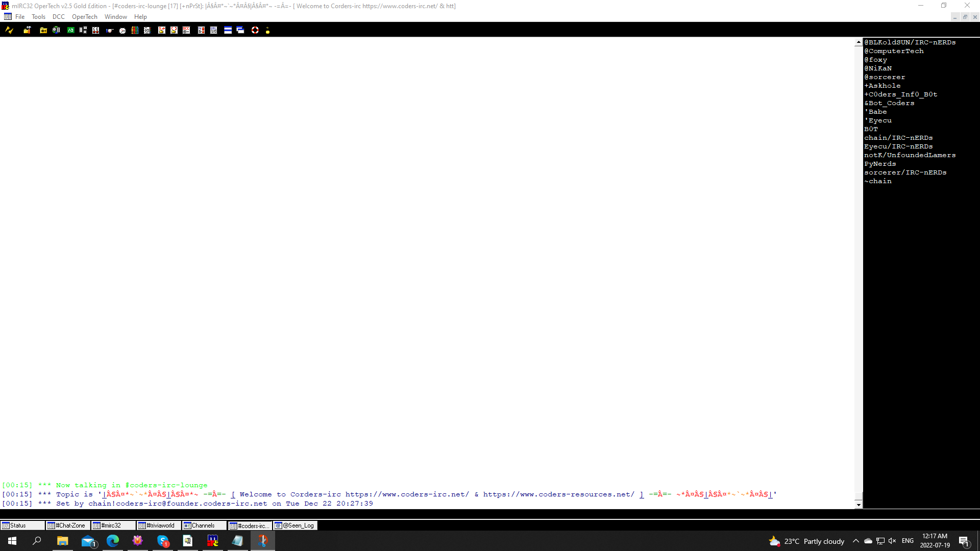The width and height of the screenshot is (980, 551).
Task: Open the URL list icon
Action: click(213, 30)
